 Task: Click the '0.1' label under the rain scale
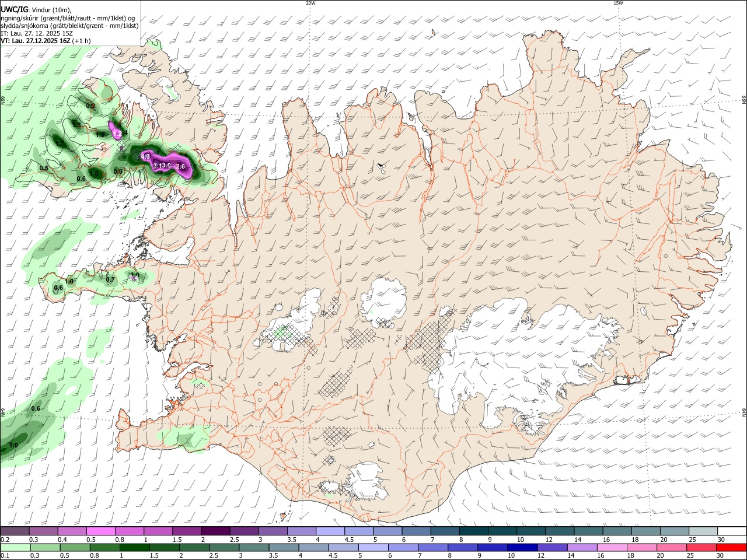pyautogui.click(x=5, y=556)
